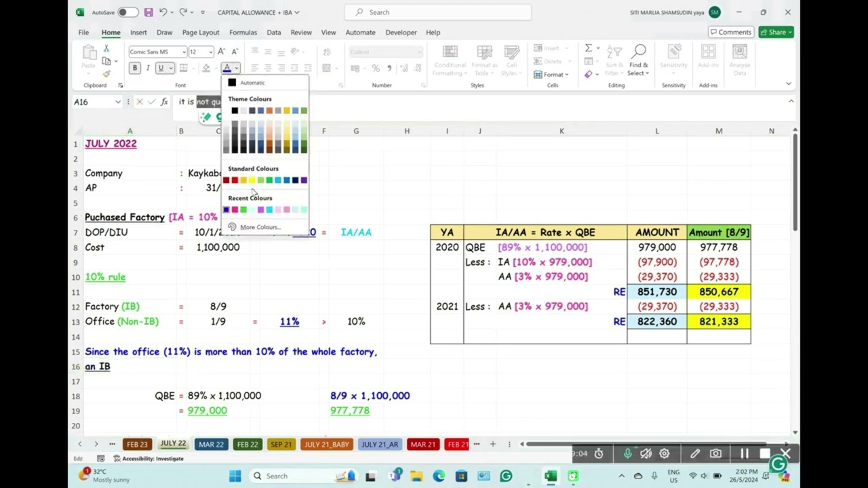Viewport: 868px width, 488px height.
Task: Click the recorder microphone icon
Action: (x=628, y=453)
